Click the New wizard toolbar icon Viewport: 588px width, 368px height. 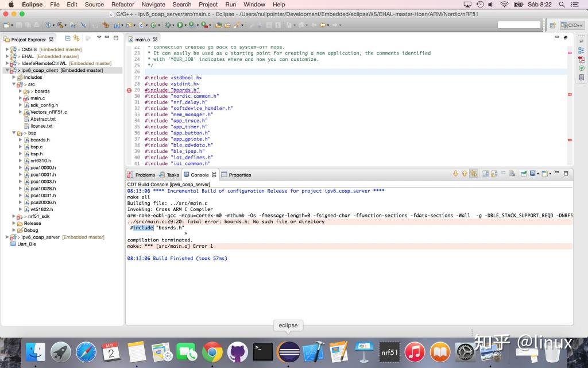6,25
